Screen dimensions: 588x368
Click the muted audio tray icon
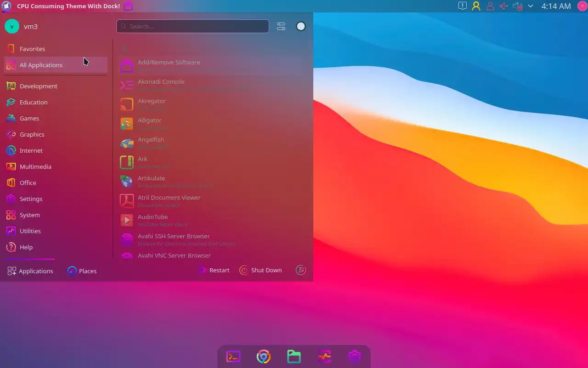click(x=518, y=6)
